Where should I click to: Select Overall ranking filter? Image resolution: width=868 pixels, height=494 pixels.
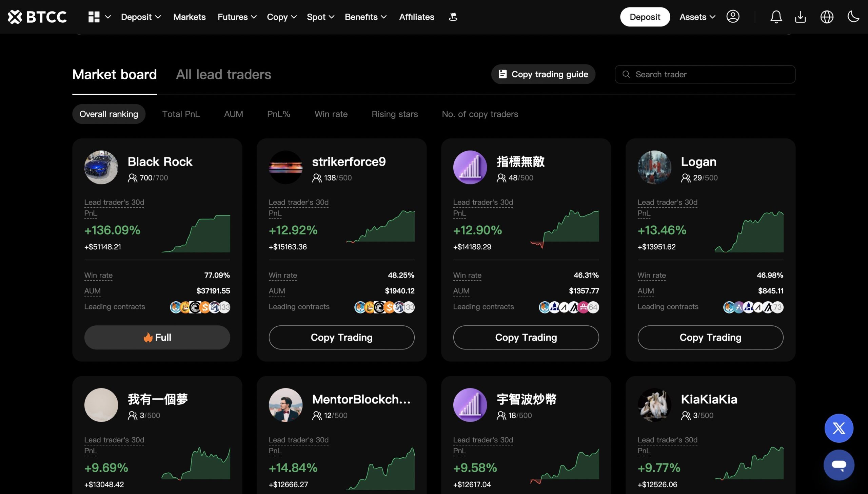coord(109,114)
